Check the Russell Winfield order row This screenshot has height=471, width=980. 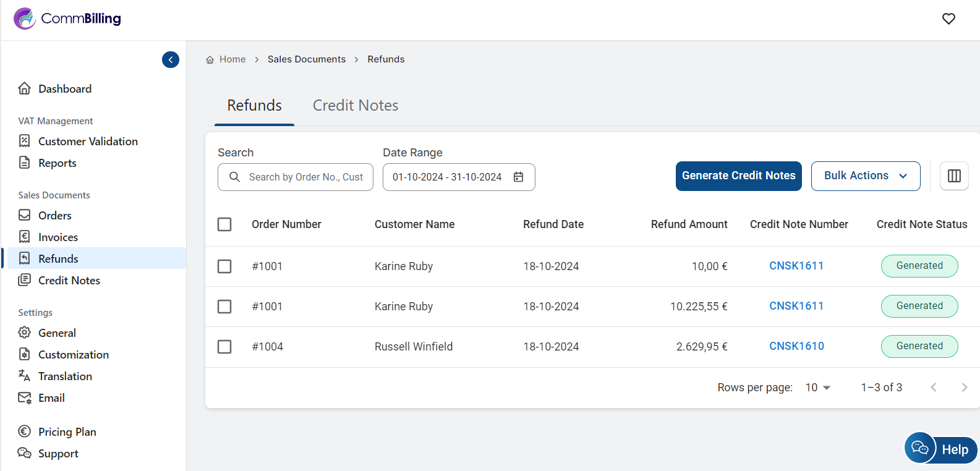point(224,347)
